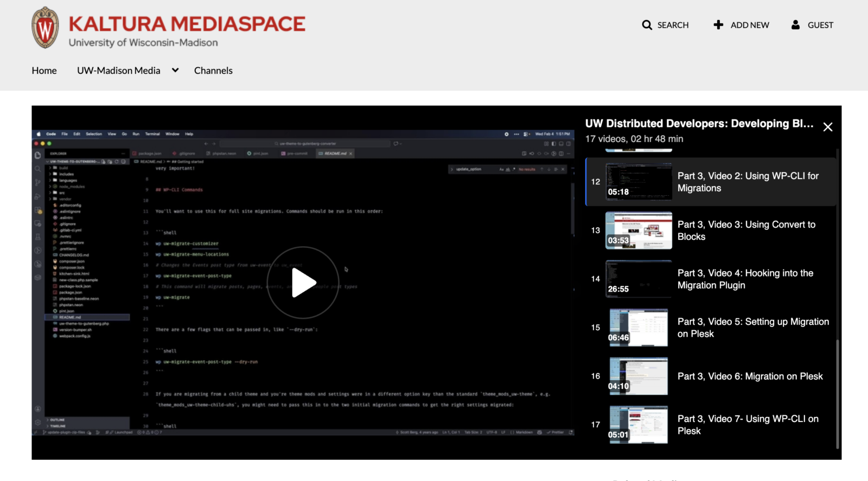The height and width of the screenshot is (481, 868).
Task: Close the playlist panel with the X
Action: coord(828,127)
